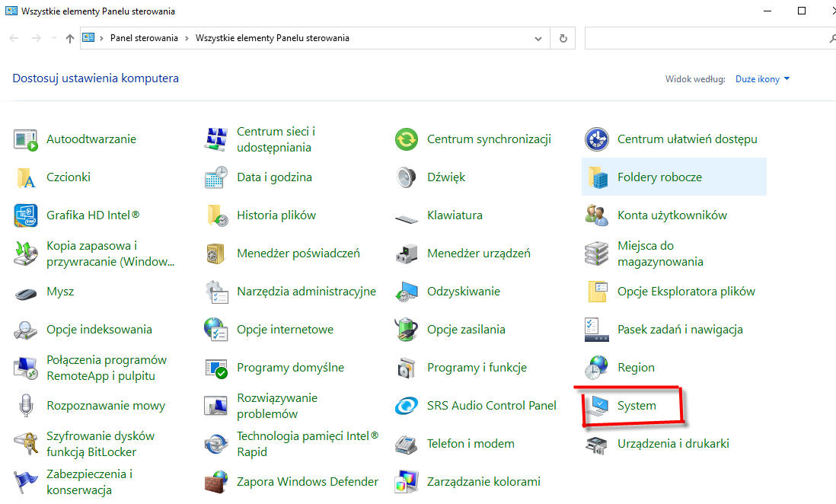Open the Dźwięk speaker icon
This screenshot has width=836, height=504.
pos(407,177)
